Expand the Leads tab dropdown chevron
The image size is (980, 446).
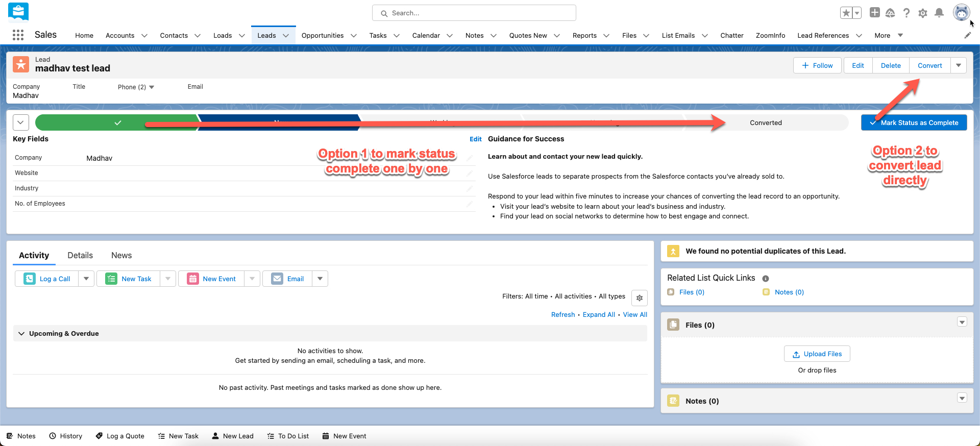tap(286, 36)
